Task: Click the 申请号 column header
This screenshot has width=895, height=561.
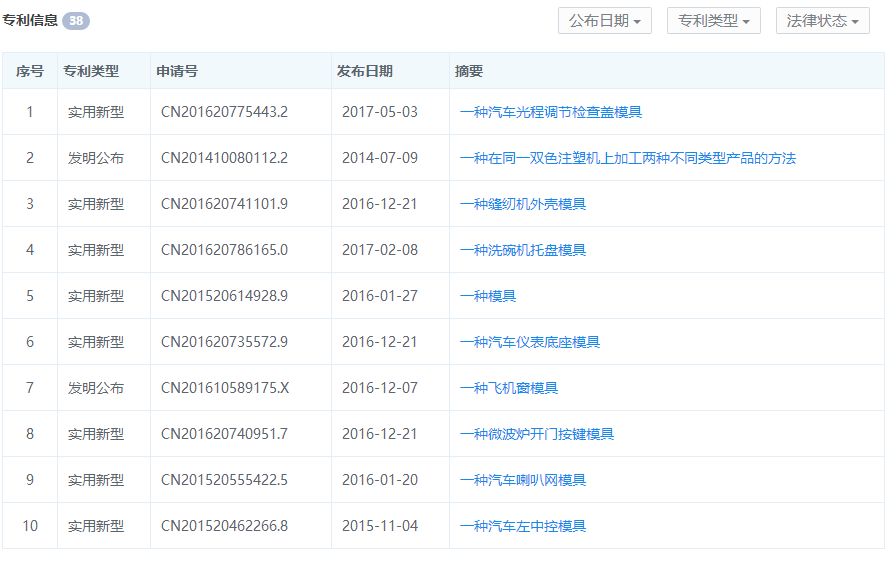Action: [176, 71]
